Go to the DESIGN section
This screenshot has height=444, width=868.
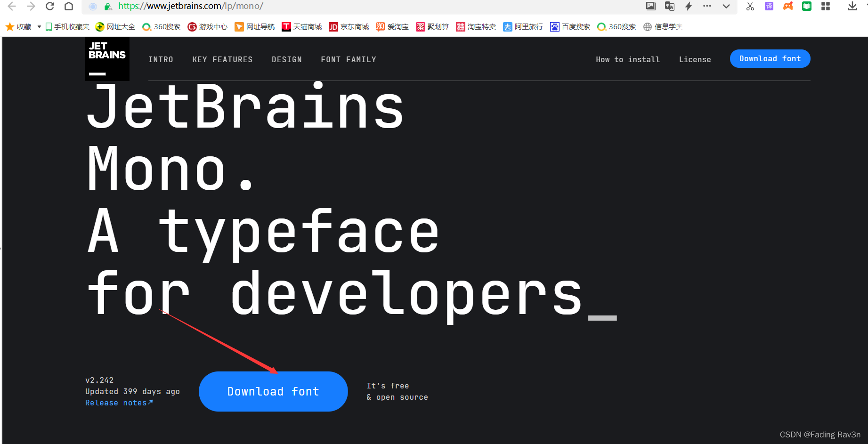click(x=287, y=59)
